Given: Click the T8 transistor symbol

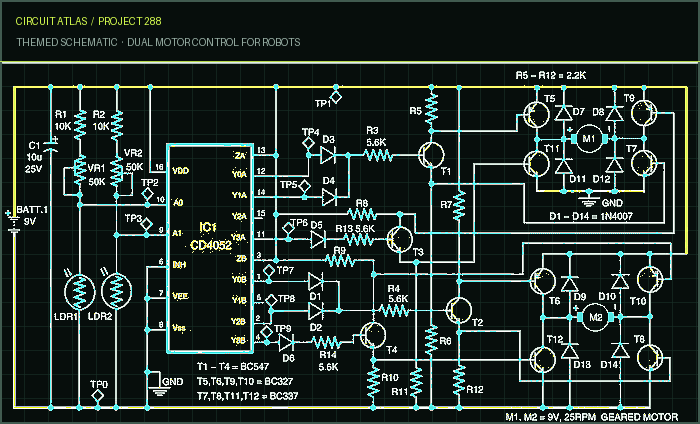Looking at the screenshot, I should click(x=650, y=357).
